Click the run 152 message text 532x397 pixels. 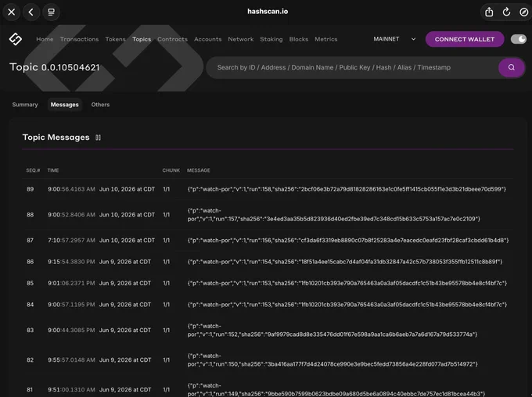332,331
